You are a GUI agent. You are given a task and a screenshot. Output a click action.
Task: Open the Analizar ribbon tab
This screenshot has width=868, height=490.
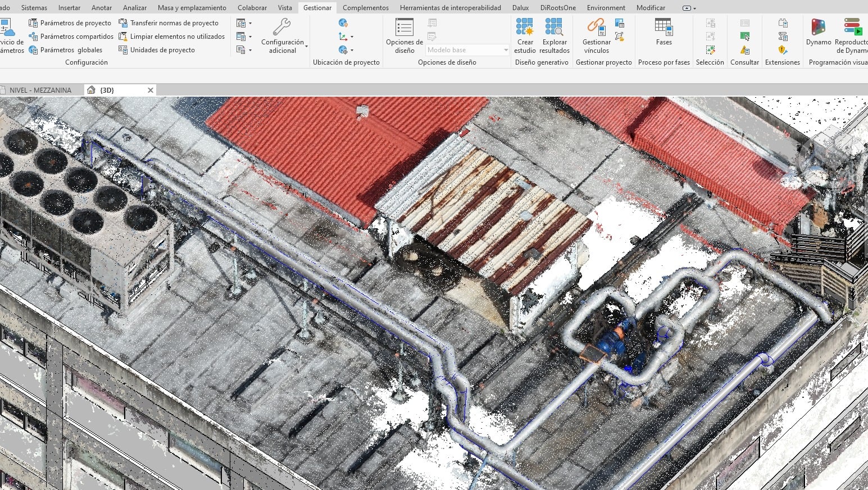click(x=135, y=8)
